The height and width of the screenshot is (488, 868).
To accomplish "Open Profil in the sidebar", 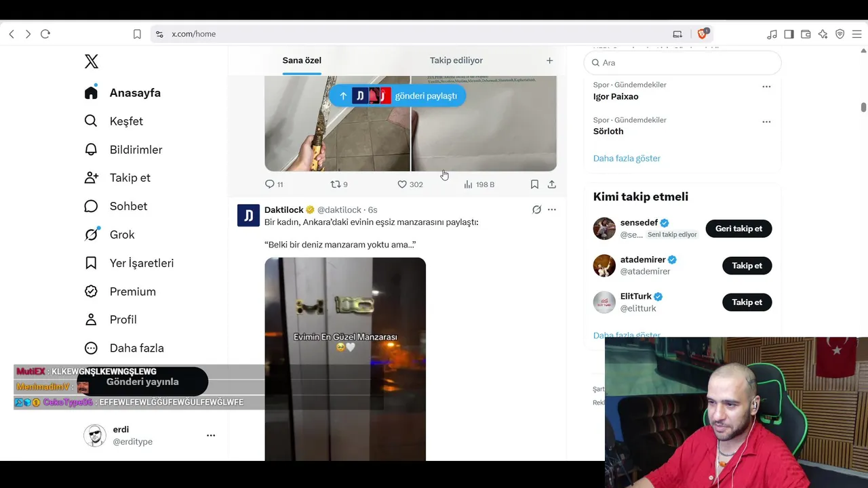I will [x=111, y=320].
